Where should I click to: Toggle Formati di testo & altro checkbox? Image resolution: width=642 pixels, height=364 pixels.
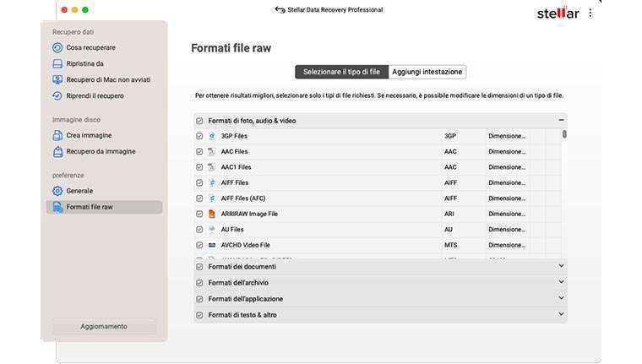coord(199,315)
